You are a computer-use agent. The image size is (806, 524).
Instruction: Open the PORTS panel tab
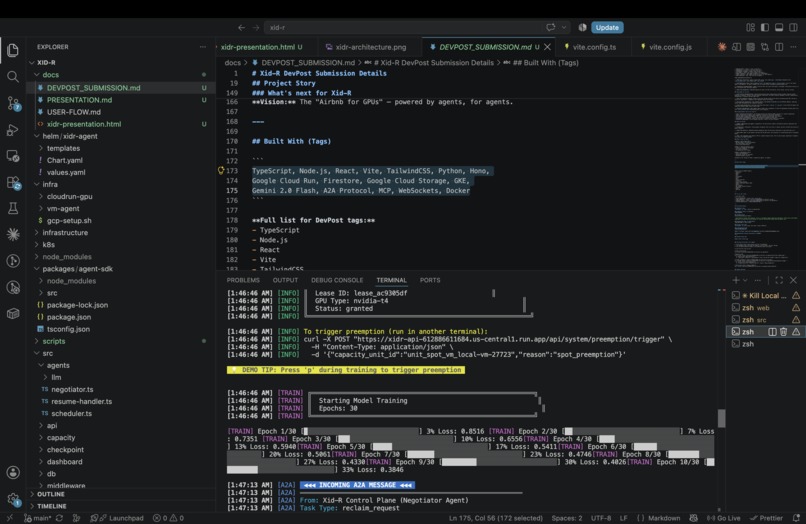point(430,280)
